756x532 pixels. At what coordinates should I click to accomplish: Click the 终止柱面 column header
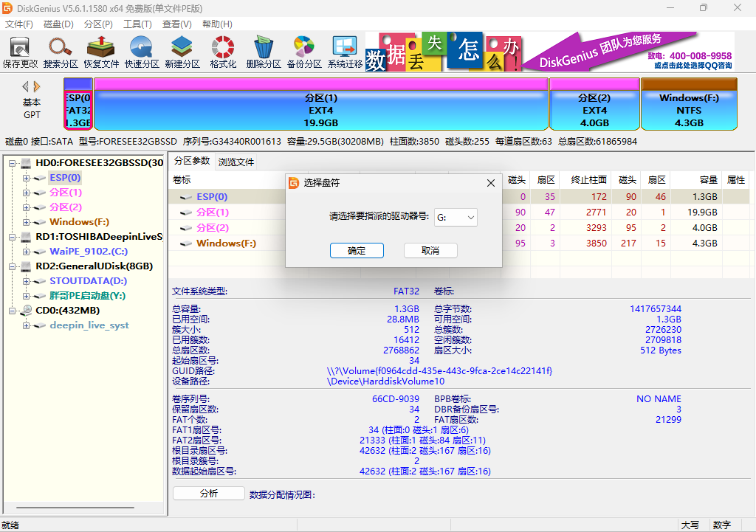tap(585, 180)
